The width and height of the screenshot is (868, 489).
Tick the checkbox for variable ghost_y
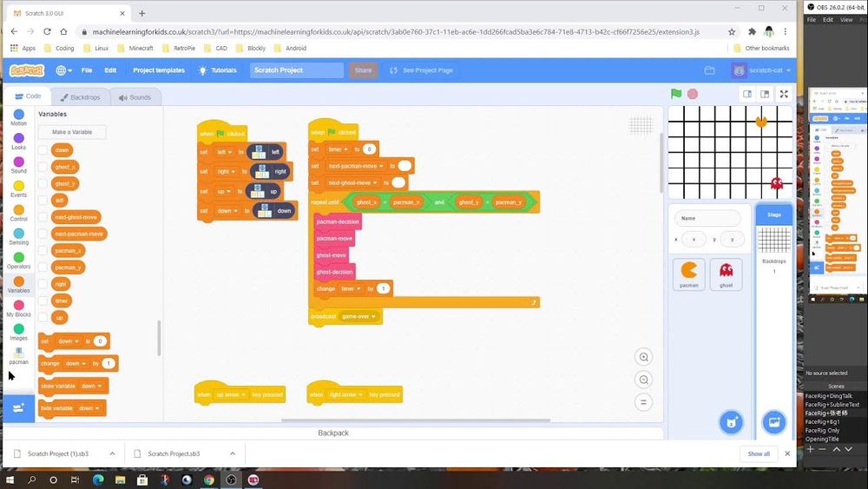tap(43, 183)
